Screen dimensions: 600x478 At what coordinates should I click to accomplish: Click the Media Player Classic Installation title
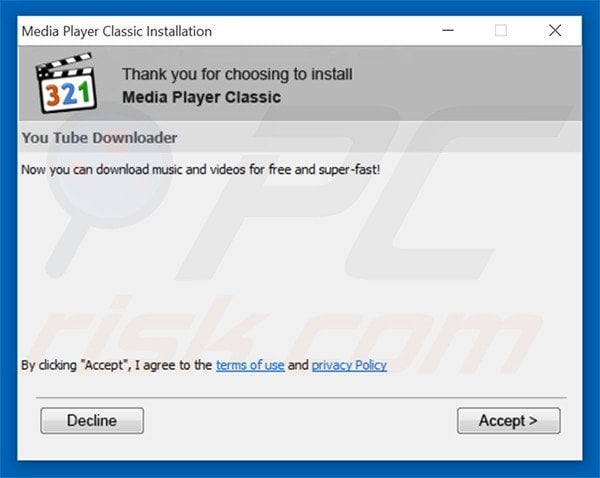coord(117,31)
